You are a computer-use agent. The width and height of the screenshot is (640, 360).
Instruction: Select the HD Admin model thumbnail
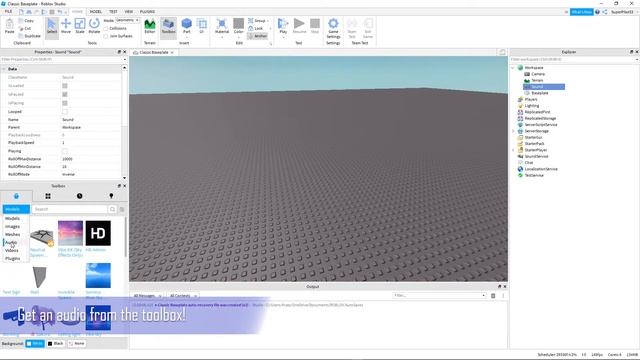click(98, 233)
